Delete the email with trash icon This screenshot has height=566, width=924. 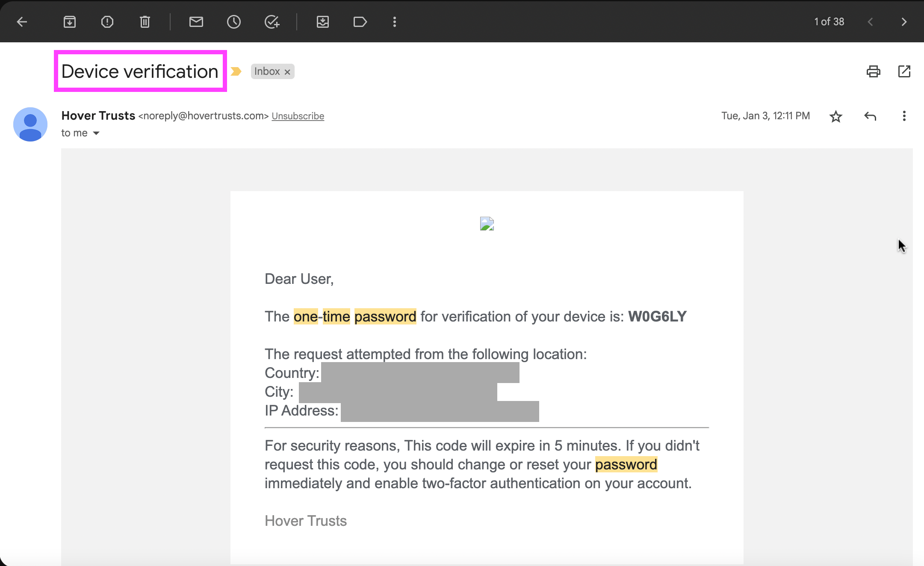(x=145, y=22)
